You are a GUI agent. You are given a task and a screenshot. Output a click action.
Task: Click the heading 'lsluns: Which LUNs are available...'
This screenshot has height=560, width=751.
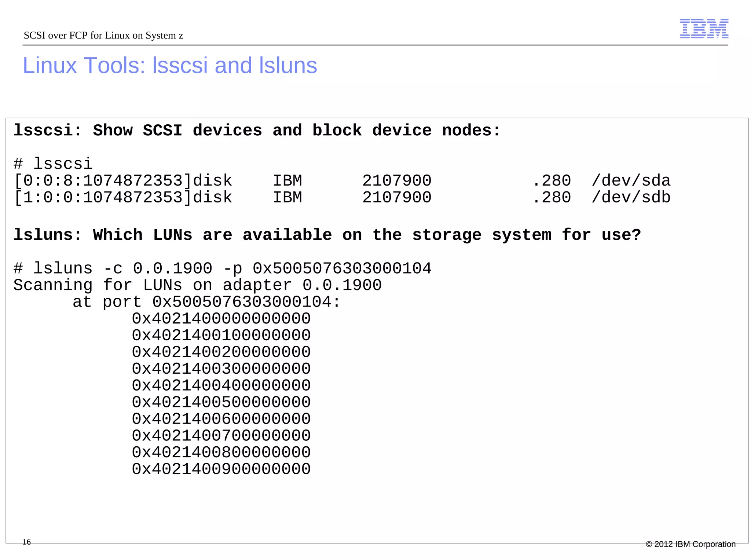pos(327,235)
